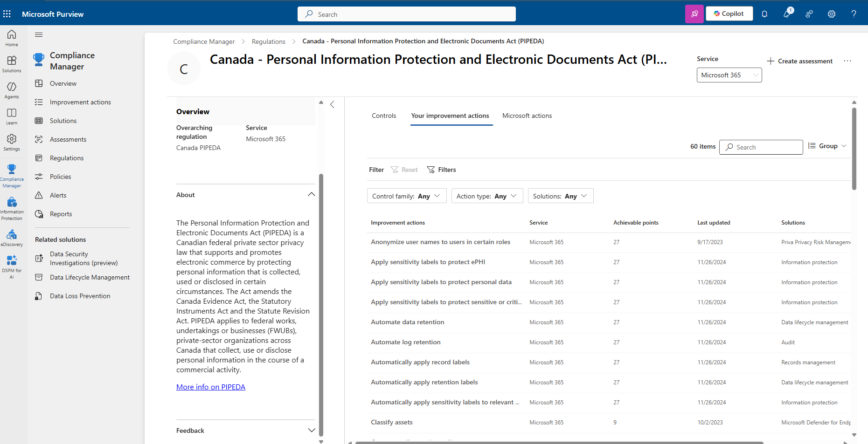Open Overview in Compliance Manager menu

pos(63,83)
